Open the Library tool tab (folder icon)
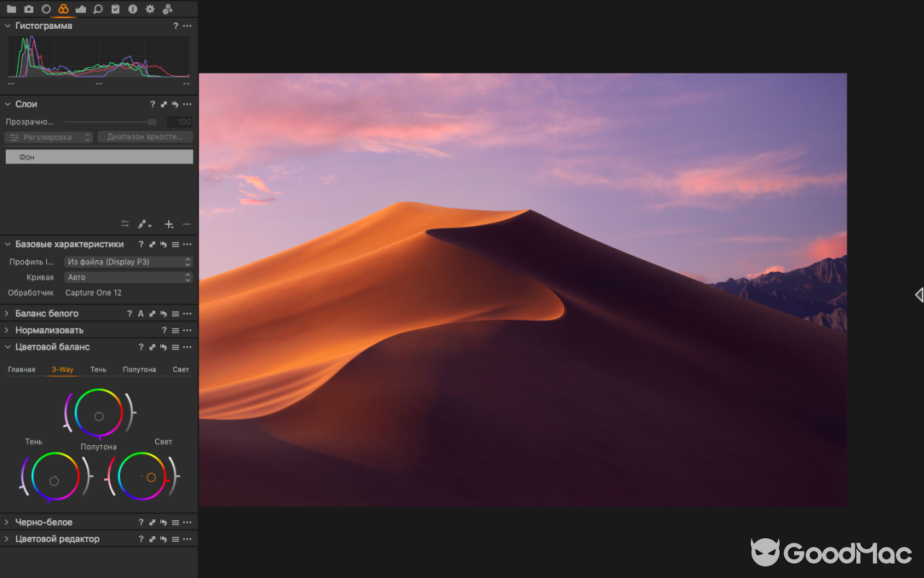 12,9
